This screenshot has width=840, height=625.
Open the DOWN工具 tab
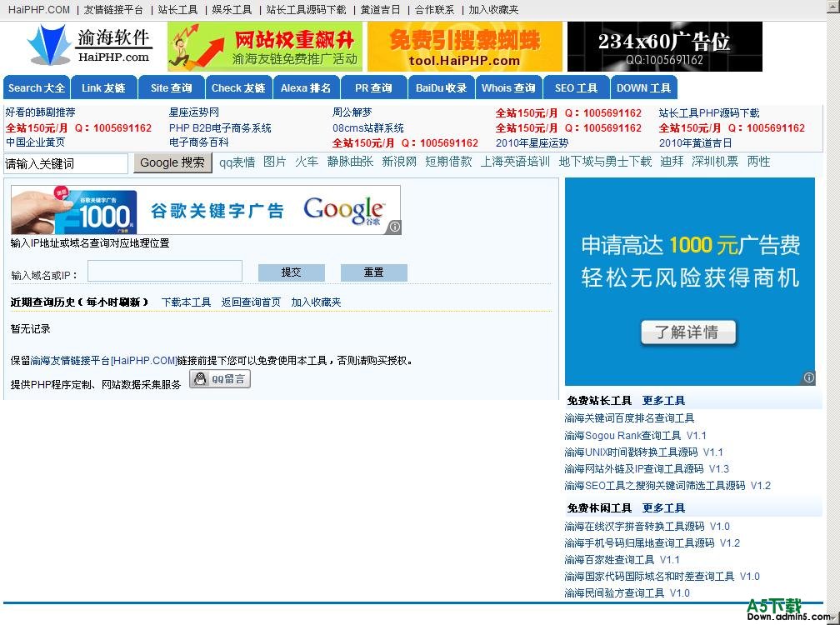pyautogui.click(x=644, y=87)
